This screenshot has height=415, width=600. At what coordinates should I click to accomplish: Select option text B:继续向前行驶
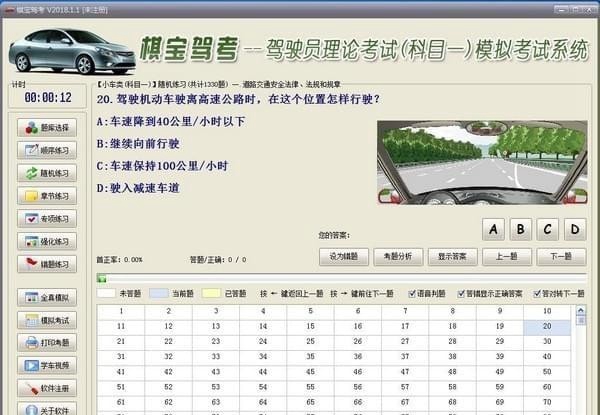(138, 144)
